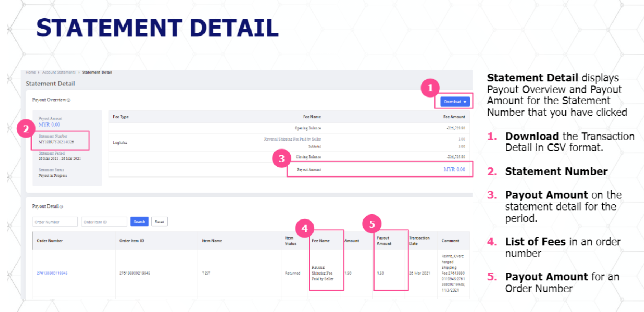Click the Order Item ID search field
Image resolution: width=644 pixels, height=312 pixels.
[104, 222]
